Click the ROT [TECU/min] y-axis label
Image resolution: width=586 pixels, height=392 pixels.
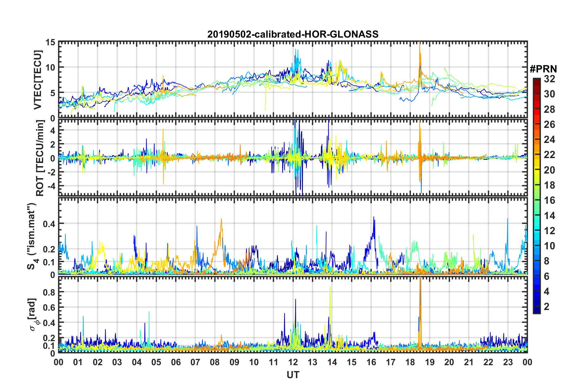point(40,158)
